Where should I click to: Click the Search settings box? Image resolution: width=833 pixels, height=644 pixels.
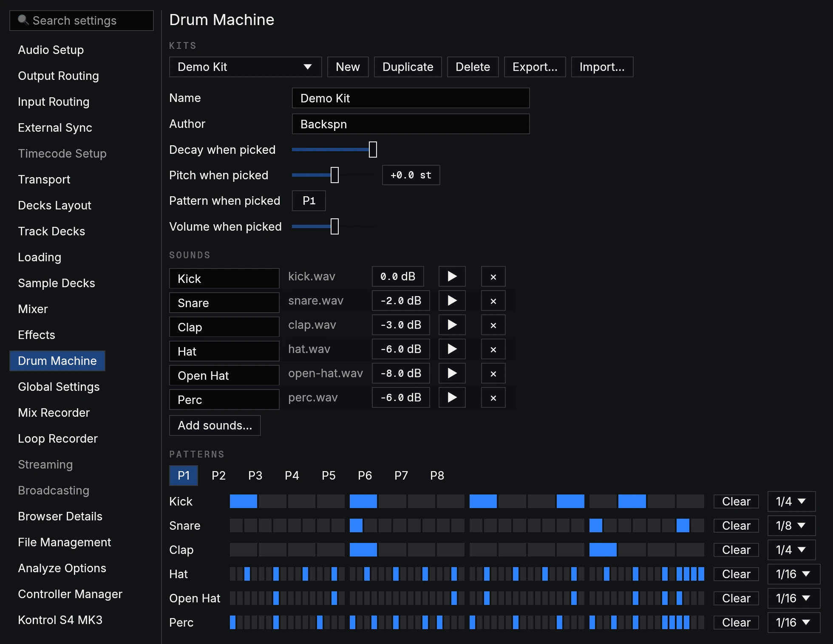82,20
